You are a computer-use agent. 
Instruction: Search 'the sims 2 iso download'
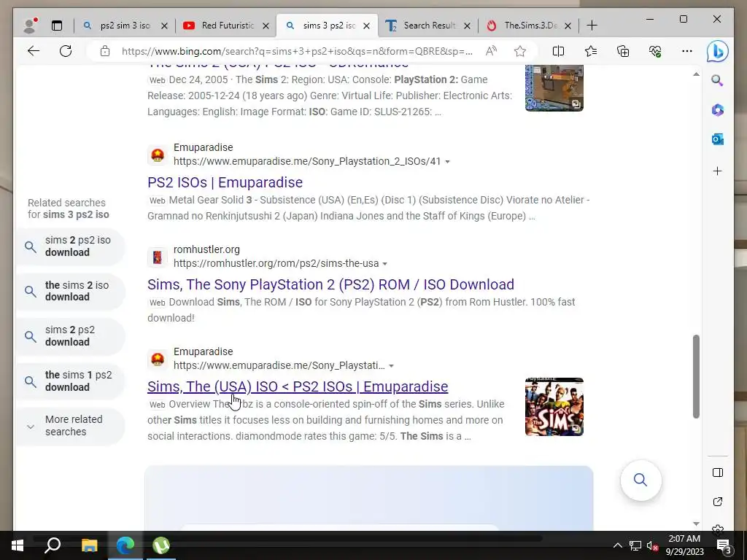(71, 291)
